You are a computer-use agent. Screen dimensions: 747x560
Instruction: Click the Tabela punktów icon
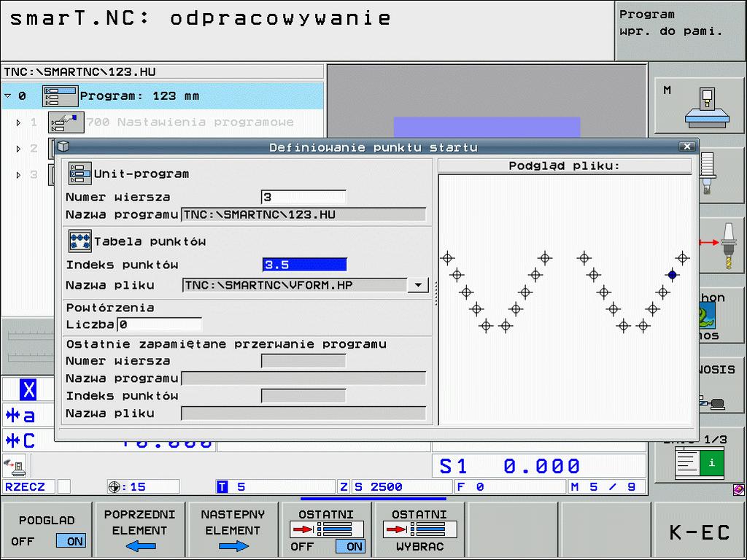click(80, 241)
